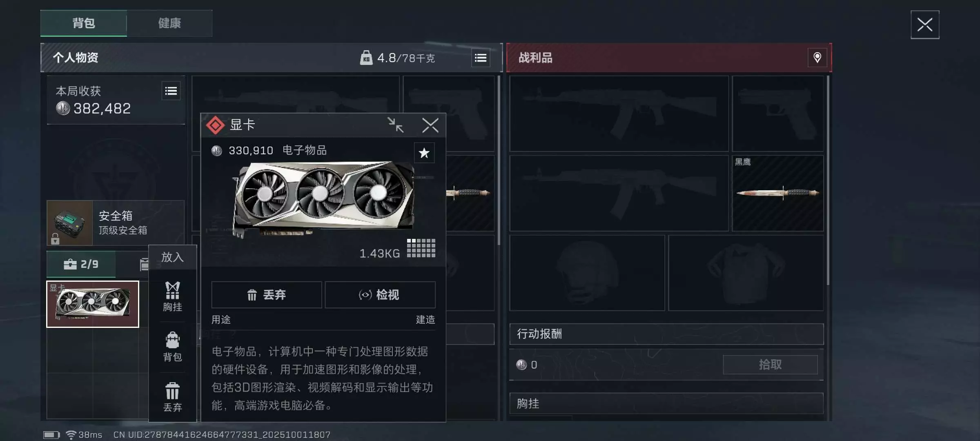Click the 战利品 panel scrollbar
The image size is (980, 441).
pyautogui.click(x=828, y=180)
